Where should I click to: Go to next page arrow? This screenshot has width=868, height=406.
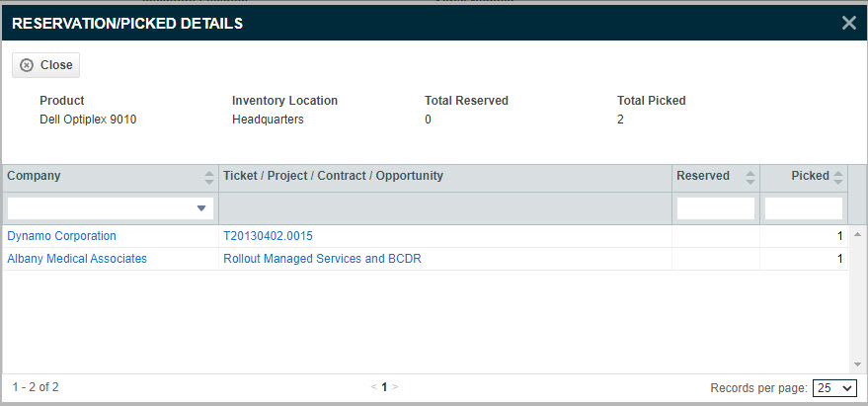click(x=395, y=387)
